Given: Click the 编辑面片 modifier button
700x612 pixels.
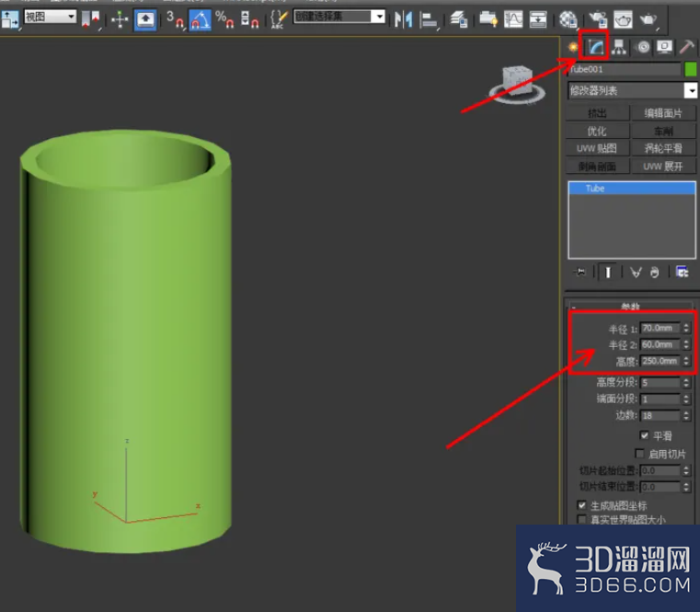Looking at the screenshot, I should click(x=663, y=113).
